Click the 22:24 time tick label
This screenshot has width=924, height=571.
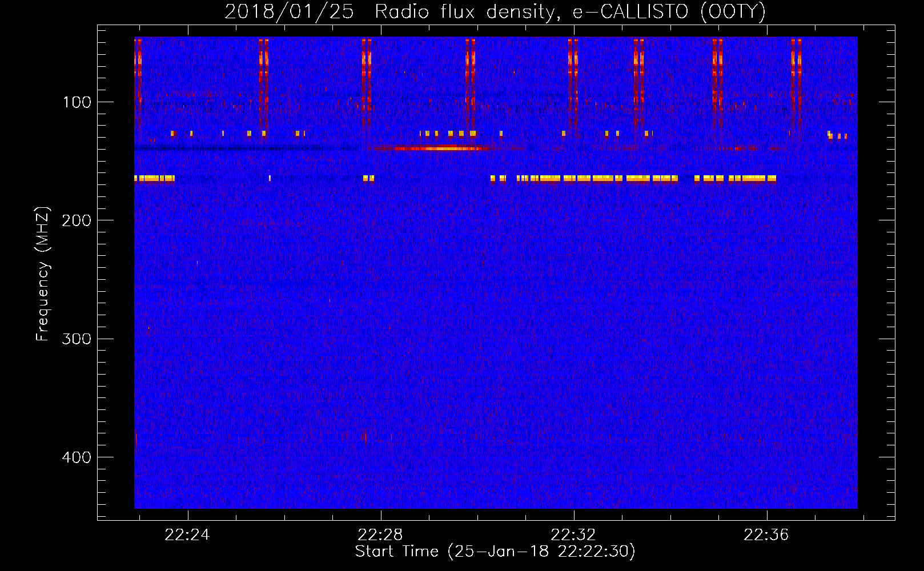tap(187, 535)
